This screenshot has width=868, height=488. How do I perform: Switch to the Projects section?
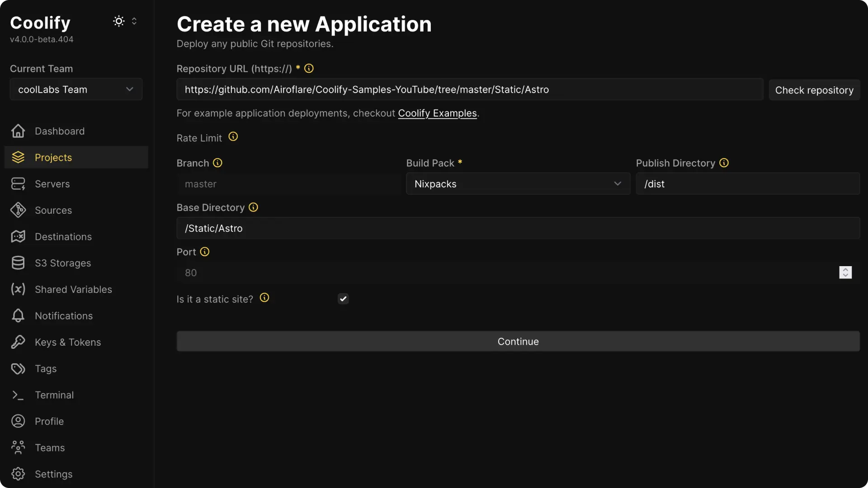pyautogui.click(x=53, y=157)
